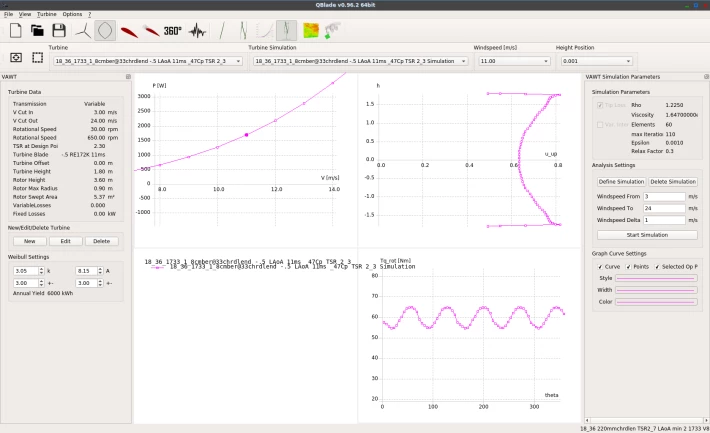Open the Turbine Simulation dropdown
Image resolution: width=710 pixels, height=433 pixels.
(360, 61)
